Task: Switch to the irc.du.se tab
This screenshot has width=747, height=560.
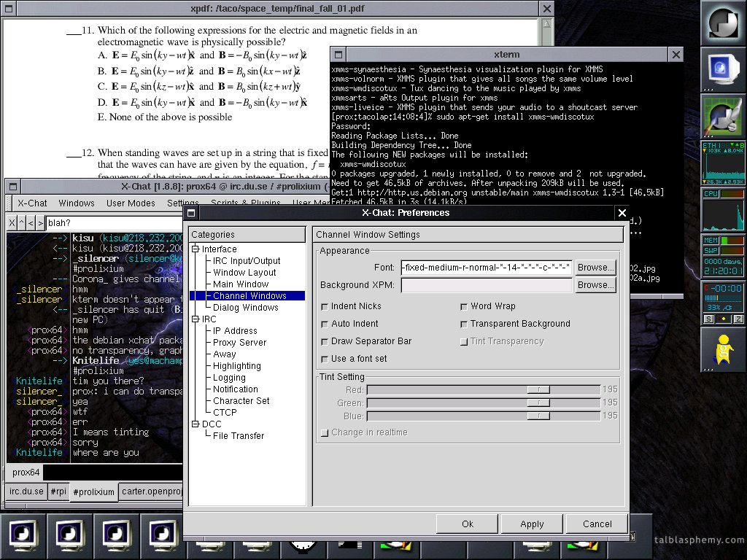Action: tap(26, 491)
